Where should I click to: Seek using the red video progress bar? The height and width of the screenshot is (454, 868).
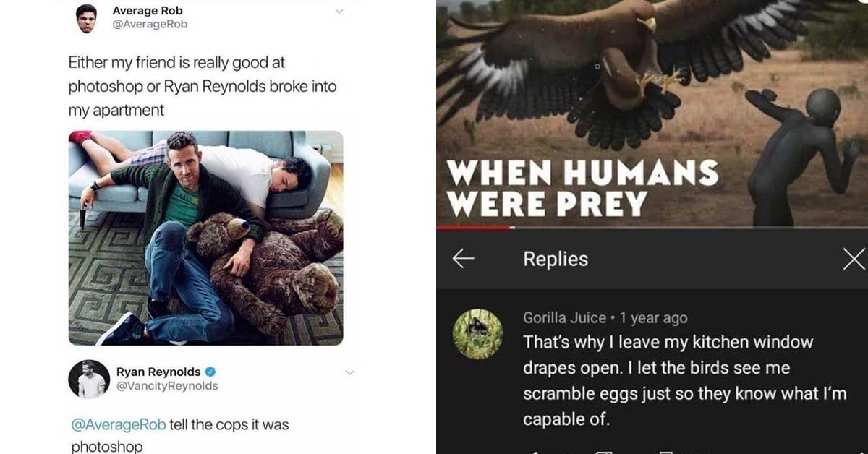tap(474, 226)
